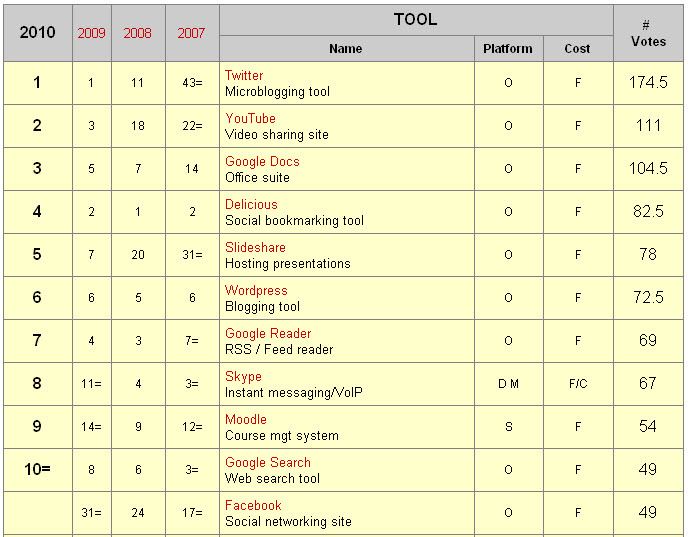Open the Twitter link
688x537 pixels.
[x=244, y=75]
